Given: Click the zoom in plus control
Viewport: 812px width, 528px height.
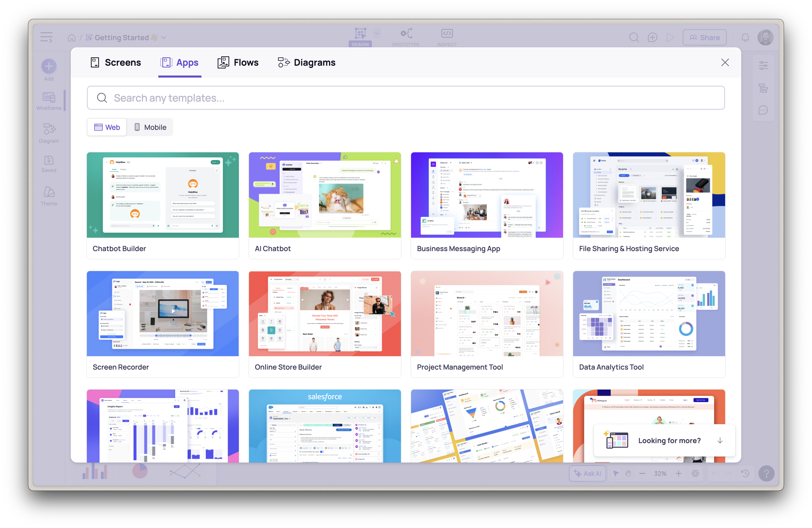Looking at the screenshot, I should click(x=679, y=473).
